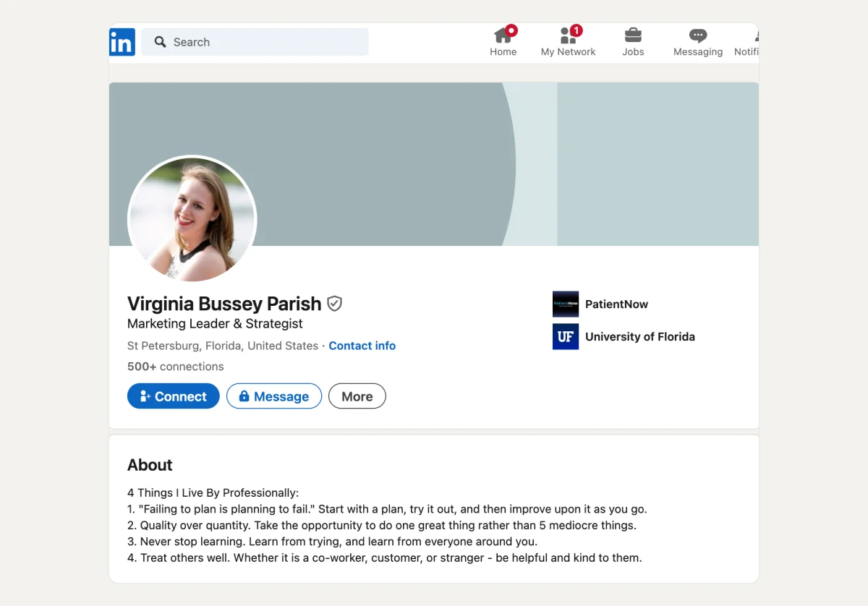
Task: Click the PatientNow logo swatch
Action: click(565, 304)
